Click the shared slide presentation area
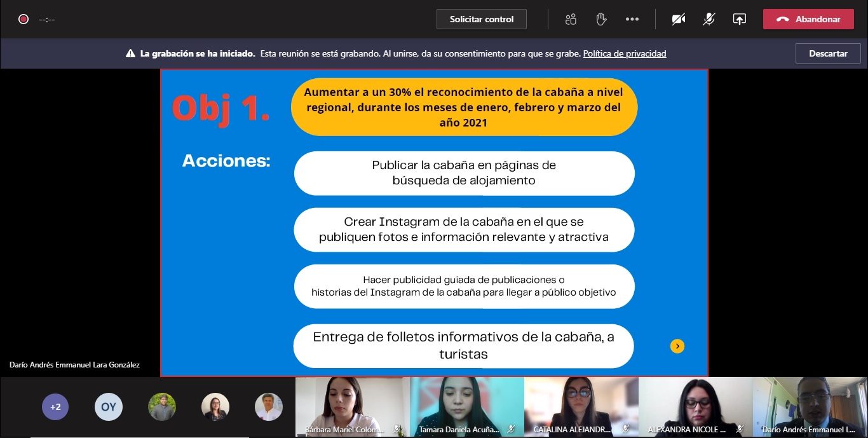 point(434,222)
